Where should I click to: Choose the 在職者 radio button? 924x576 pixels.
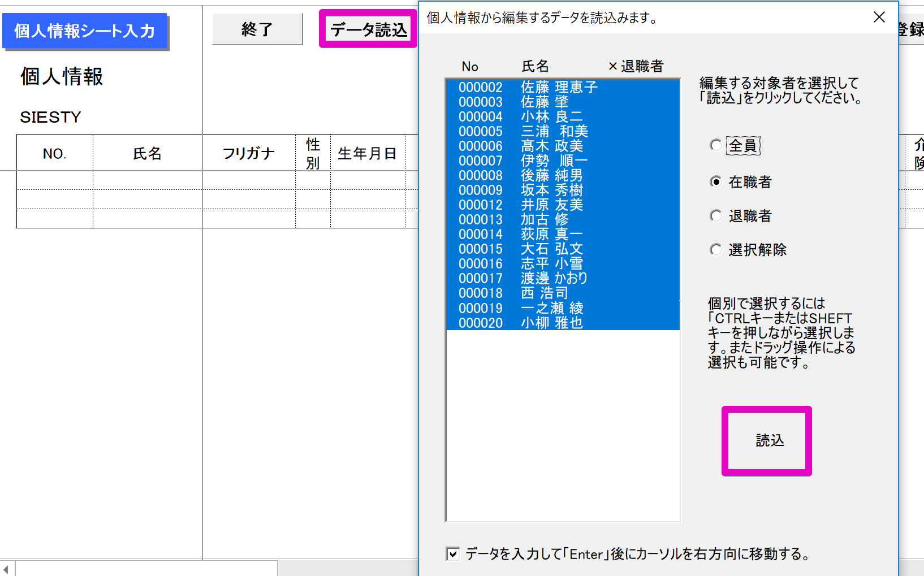(x=716, y=181)
